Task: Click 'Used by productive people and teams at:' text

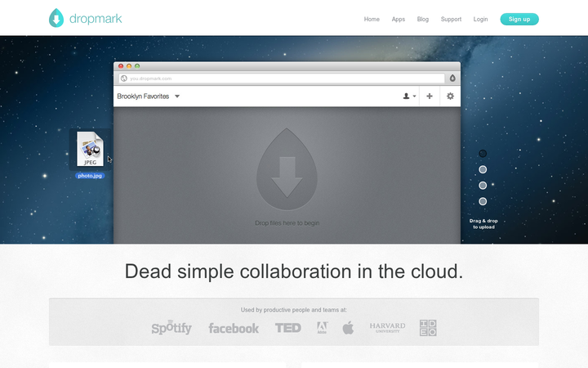Action: coord(294,310)
